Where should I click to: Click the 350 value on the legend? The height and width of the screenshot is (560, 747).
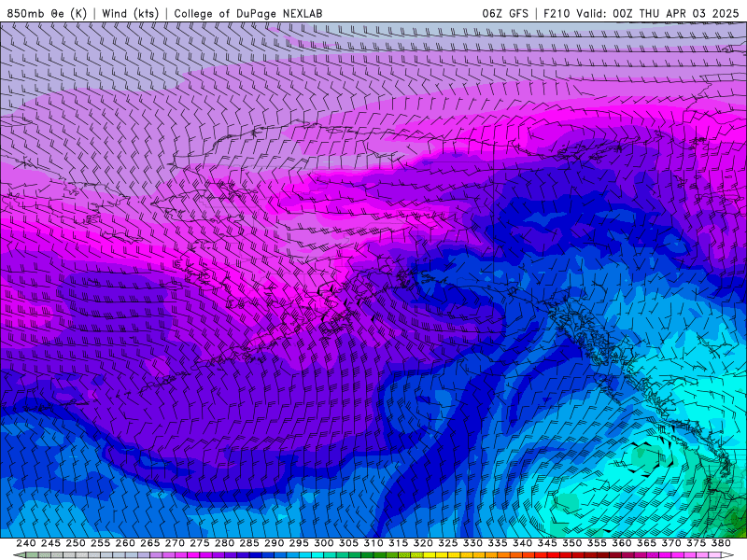pyautogui.click(x=571, y=543)
